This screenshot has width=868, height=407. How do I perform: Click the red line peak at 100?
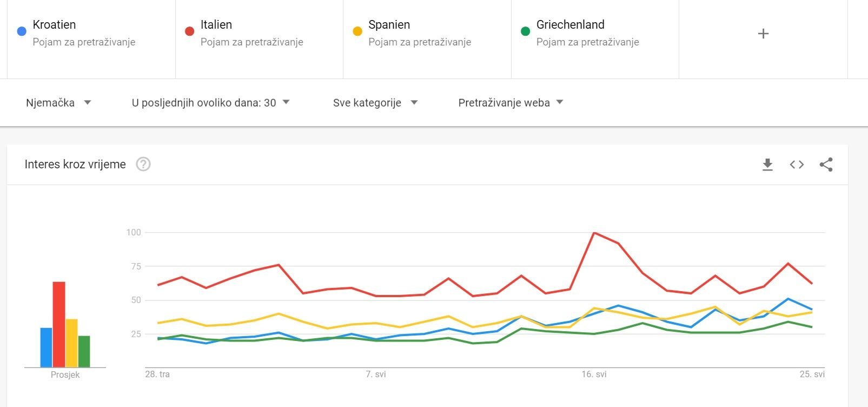click(594, 233)
